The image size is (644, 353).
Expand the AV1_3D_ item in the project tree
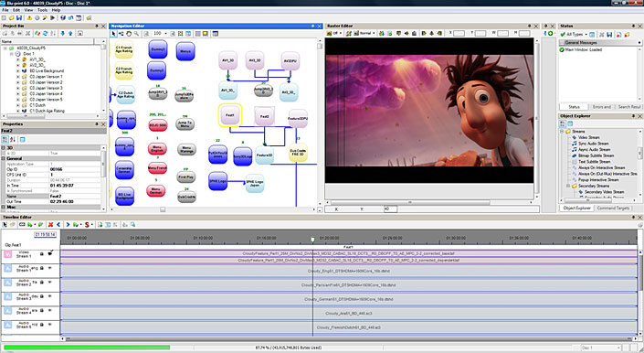click(17, 59)
